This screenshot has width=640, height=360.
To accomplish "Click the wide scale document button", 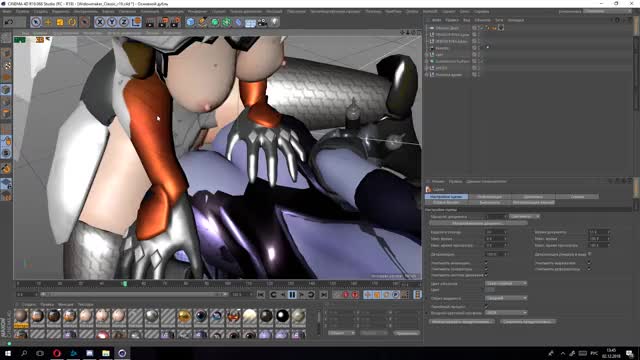I will click(x=478, y=223).
